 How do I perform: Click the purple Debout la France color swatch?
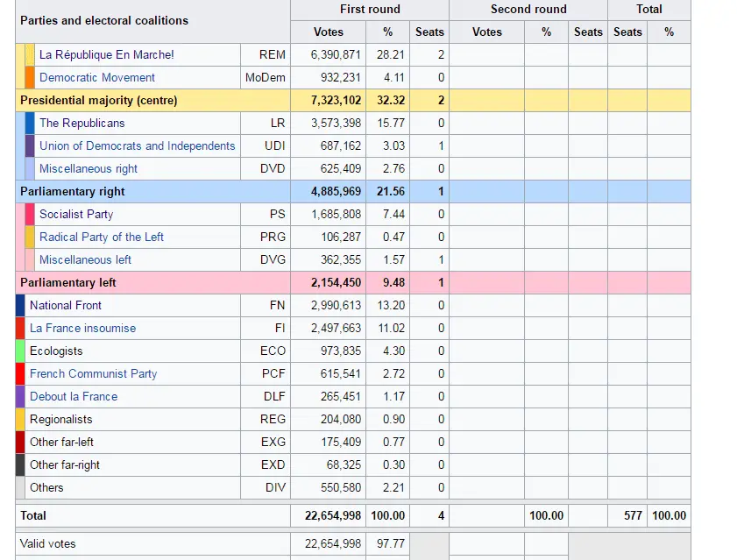click(20, 396)
